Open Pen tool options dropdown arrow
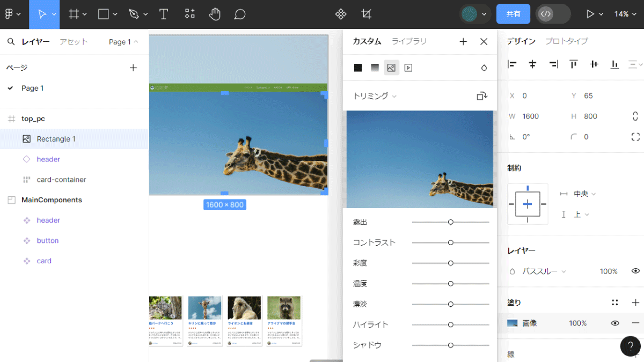 click(x=145, y=14)
